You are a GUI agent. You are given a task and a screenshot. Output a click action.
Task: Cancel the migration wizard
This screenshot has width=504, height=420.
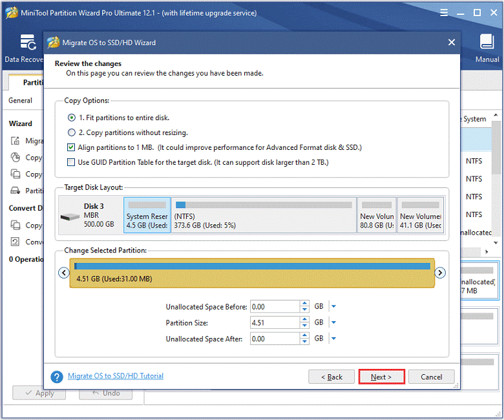(x=432, y=377)
